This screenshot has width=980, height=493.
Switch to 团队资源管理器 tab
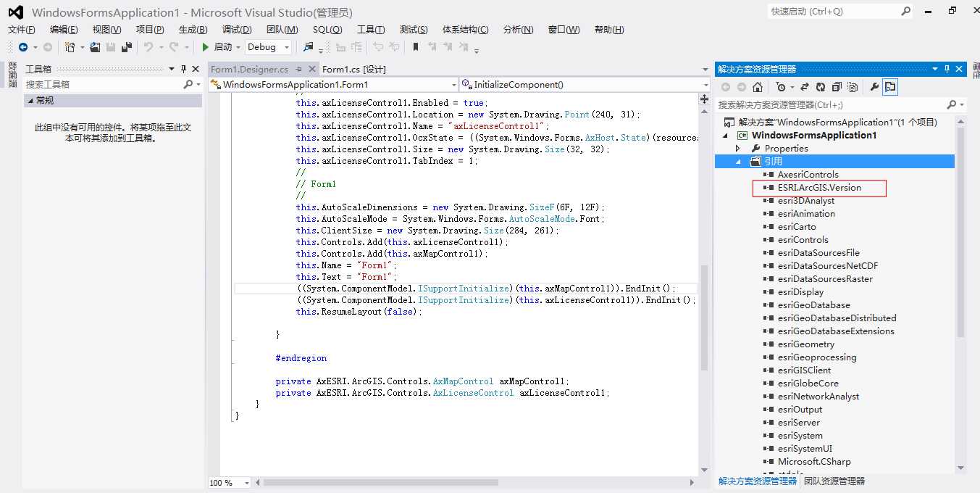tap(834, 481)
